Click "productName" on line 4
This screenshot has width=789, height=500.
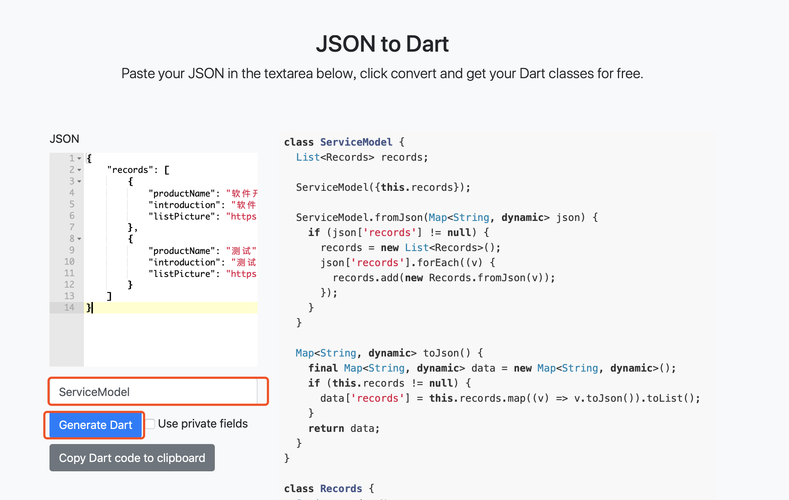(184, 193)
